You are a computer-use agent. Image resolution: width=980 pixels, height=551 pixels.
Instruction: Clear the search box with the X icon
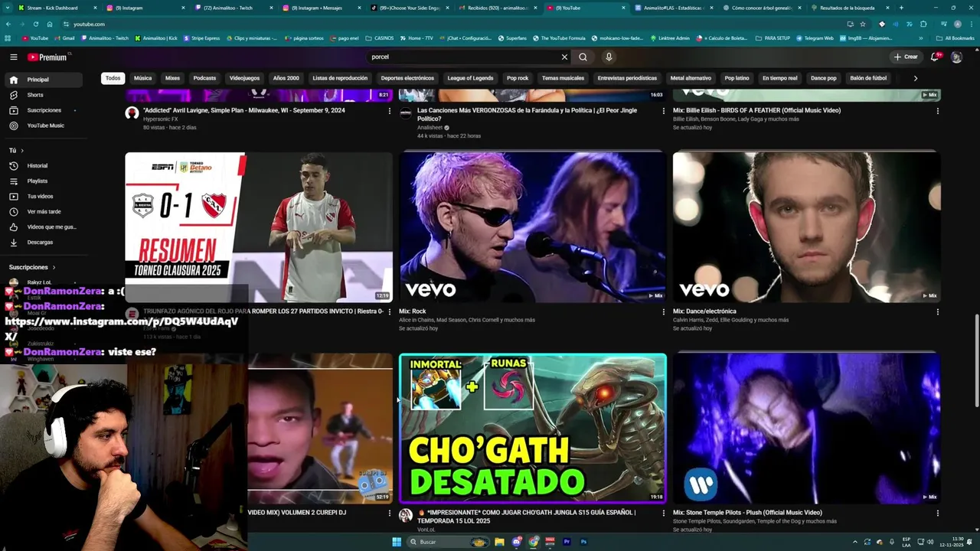tap(564, 57)
